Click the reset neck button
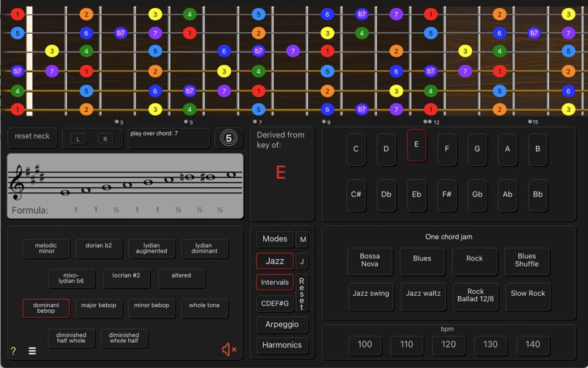588x368 pixels. 32,136
